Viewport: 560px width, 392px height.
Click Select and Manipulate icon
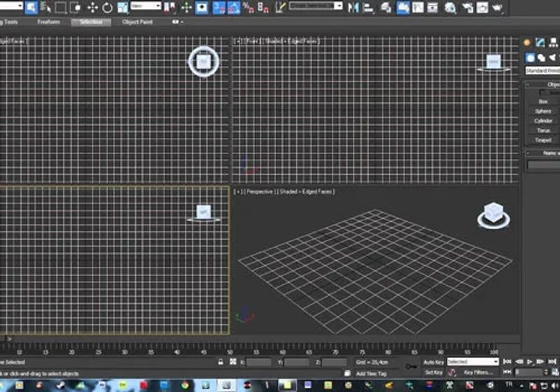pyautogui.click(x=186, y=8)
